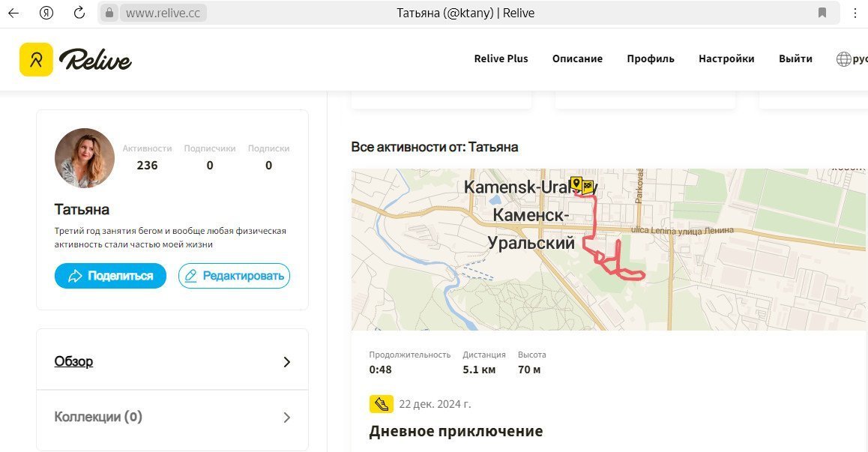Click Выйти to log out
This screenshot has height=452, width=868.
tap(795, 58)
